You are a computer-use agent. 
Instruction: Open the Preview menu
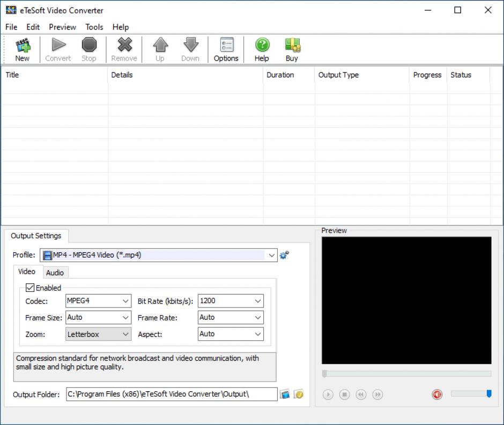[62, 27]
